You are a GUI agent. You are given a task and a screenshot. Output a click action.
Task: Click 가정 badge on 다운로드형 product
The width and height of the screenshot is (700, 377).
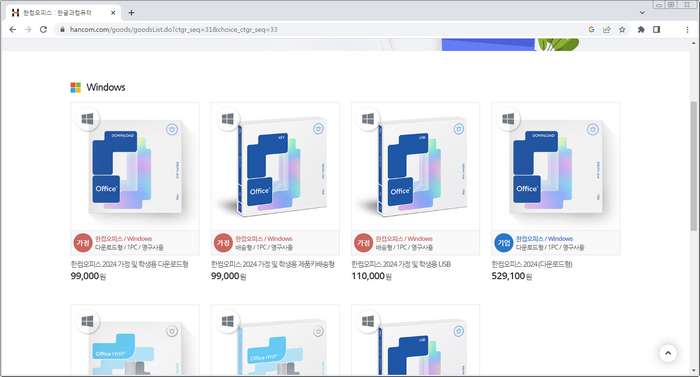pyautogui.click(x=83, y=243)
